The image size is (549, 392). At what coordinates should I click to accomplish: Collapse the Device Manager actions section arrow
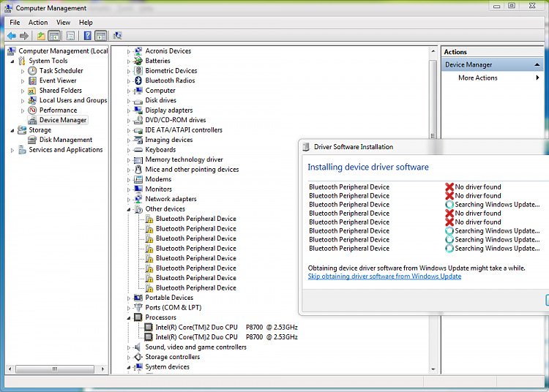537,64
